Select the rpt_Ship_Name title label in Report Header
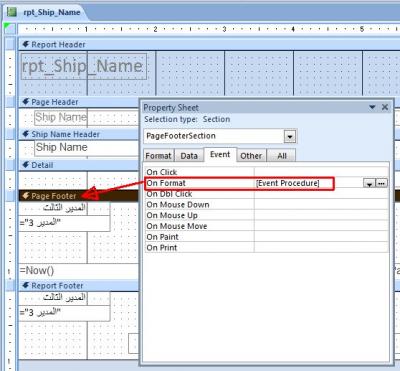The image size is (400, 371). [x=84, y=66]
